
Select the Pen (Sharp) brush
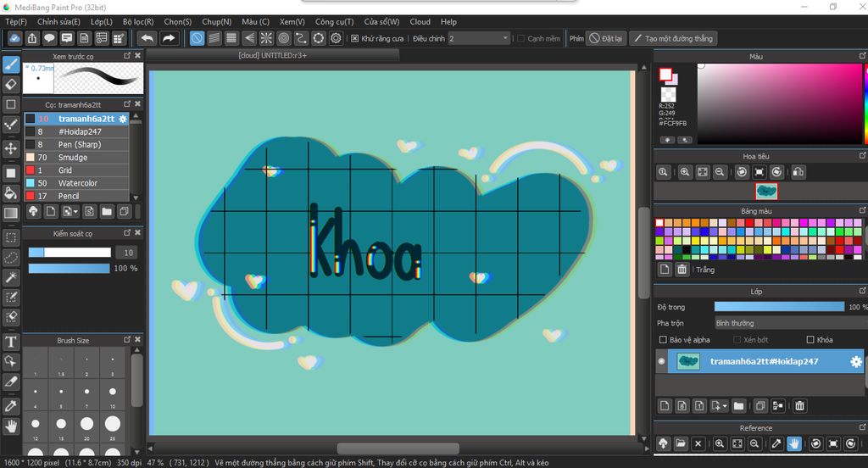(x=76, y=144)
